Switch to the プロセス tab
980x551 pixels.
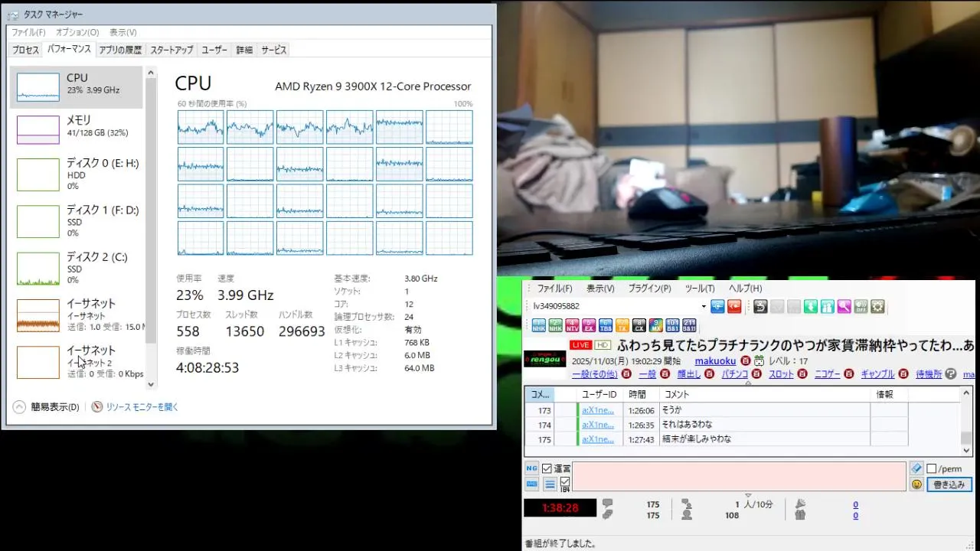coord(25,50)
